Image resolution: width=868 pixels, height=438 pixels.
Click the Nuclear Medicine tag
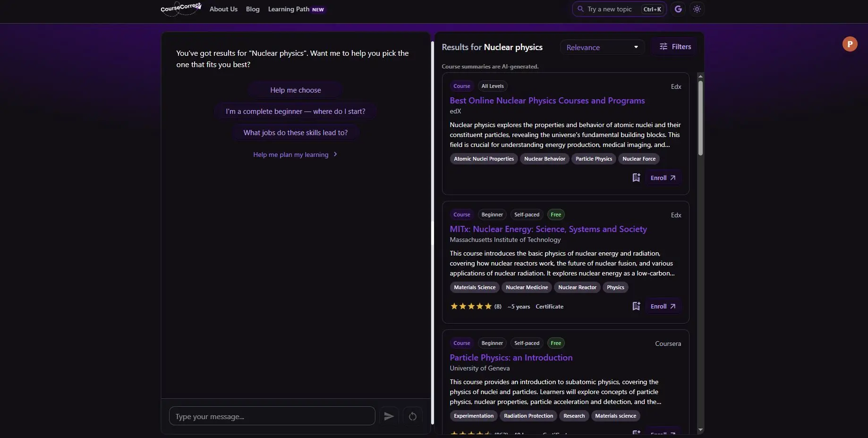click(527, 287)
